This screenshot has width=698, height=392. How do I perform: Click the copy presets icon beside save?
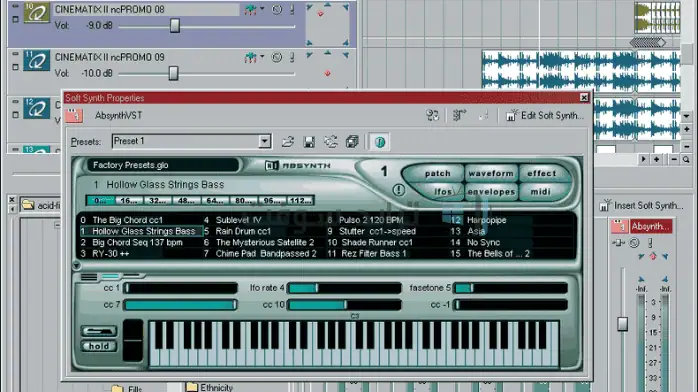(352, 142)
